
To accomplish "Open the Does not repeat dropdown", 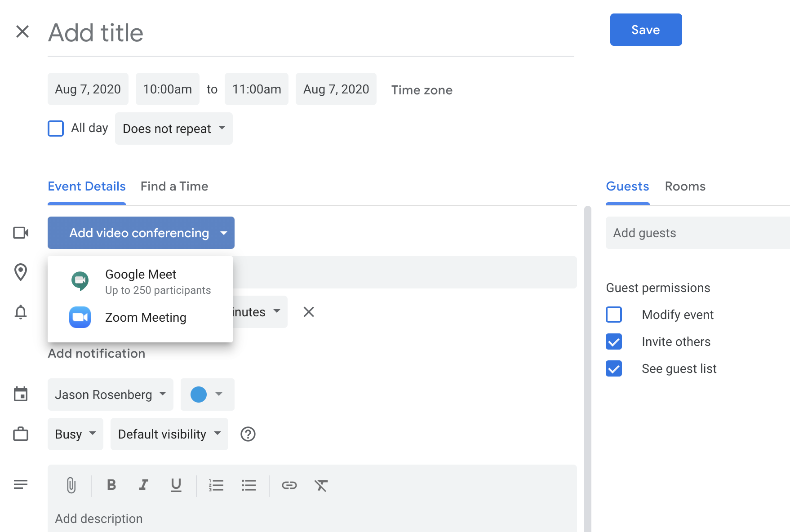I will [x=174, y=129].
